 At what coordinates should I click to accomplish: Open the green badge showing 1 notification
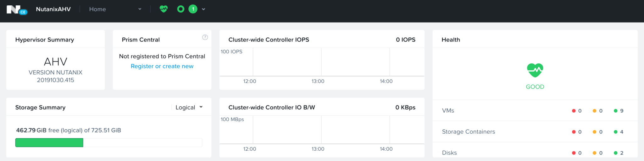(193, 9)
